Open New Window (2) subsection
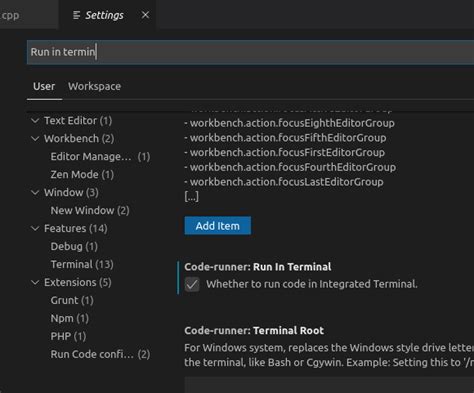This screenshot has height=393, width=474. (90, 211)
